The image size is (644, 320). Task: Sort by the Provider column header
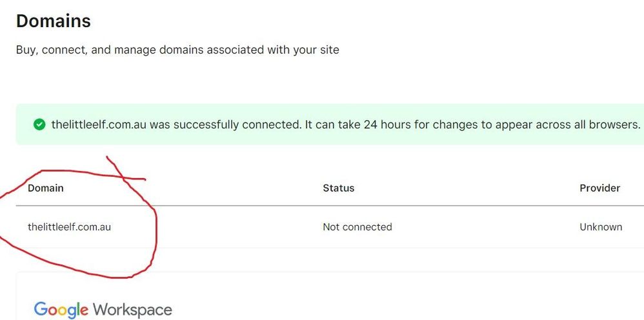(x=599, y=188)
